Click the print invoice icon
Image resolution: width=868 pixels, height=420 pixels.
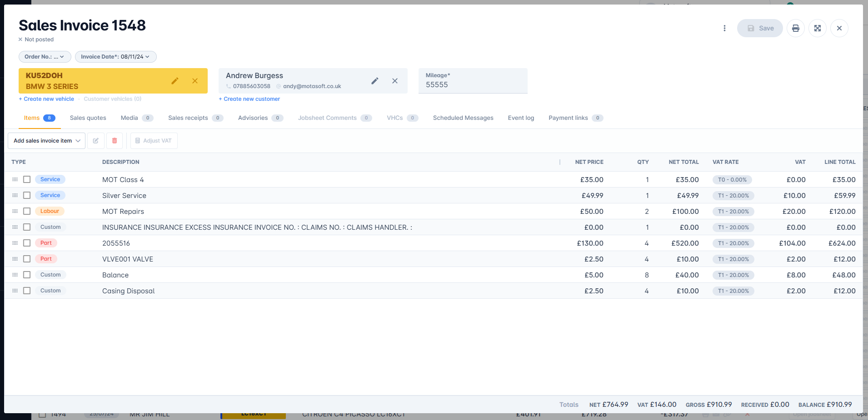tap(795, 28)
